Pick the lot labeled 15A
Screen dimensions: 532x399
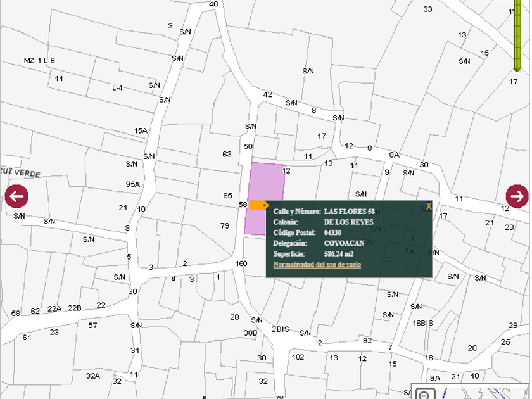point(141,131)
